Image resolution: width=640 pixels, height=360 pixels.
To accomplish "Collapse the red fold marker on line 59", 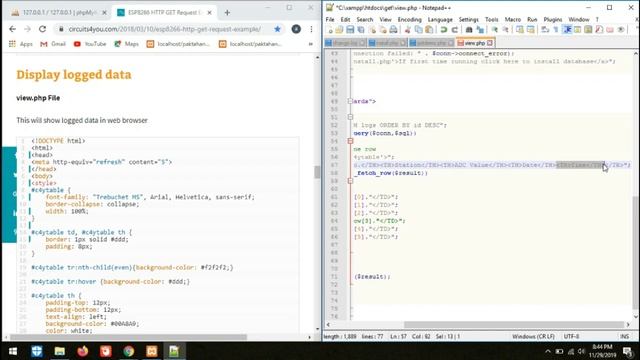I will pos(350,181).
